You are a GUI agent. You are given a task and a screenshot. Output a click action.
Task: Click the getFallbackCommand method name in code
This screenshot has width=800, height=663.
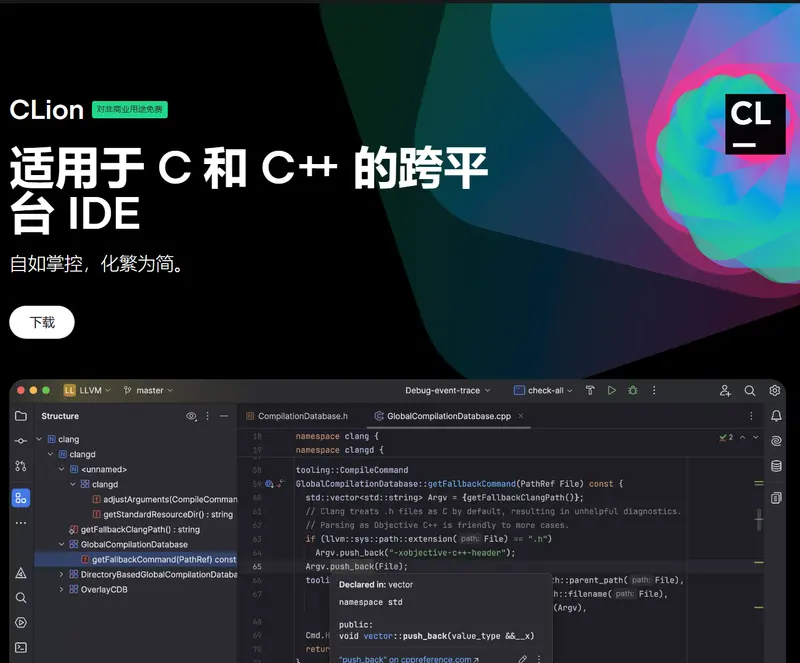471,483
